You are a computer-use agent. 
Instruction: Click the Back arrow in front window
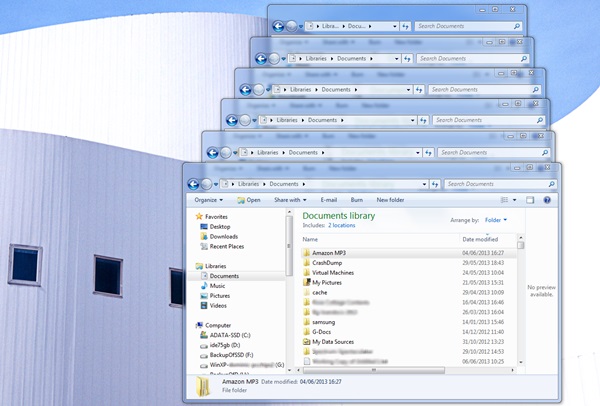[x=192, y=184]
